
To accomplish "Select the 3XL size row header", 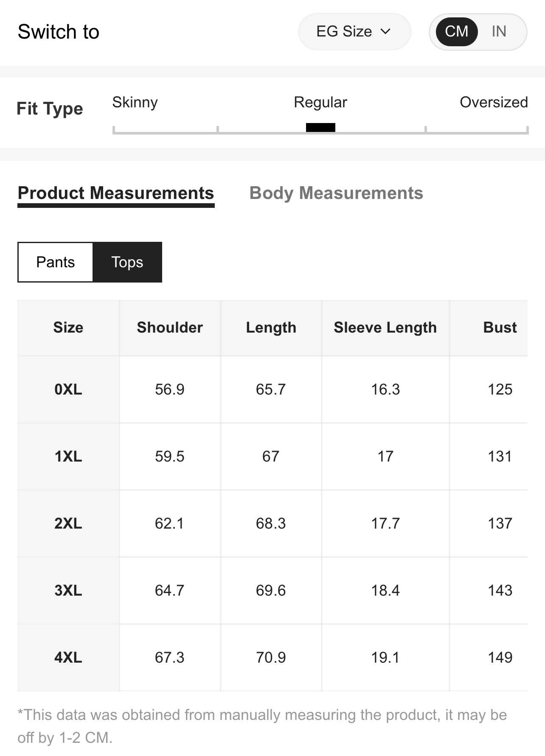I will (x=68, y=591).
